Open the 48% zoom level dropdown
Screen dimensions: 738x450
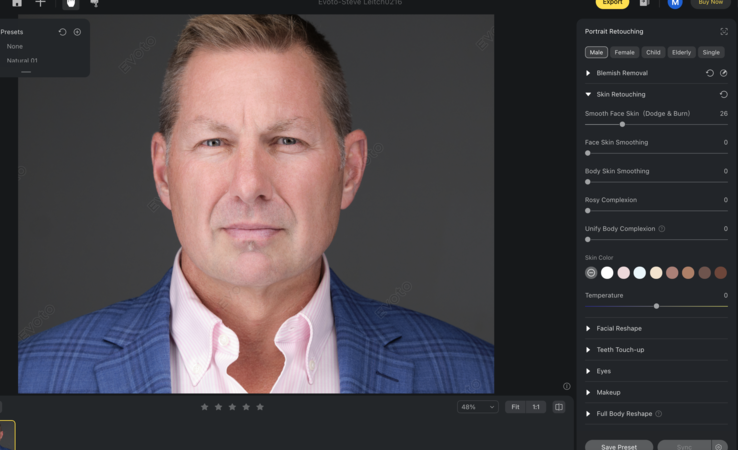[x=477, y=407]
